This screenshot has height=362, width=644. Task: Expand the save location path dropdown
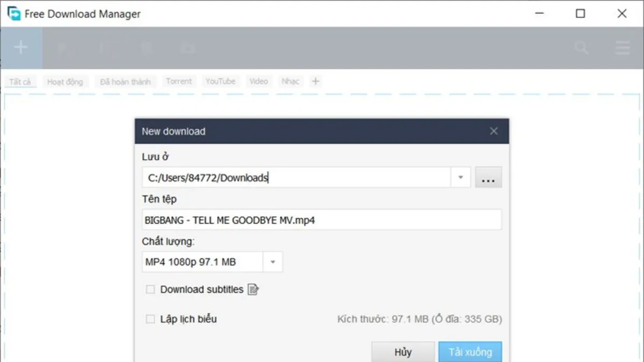[x=460, y=178]
